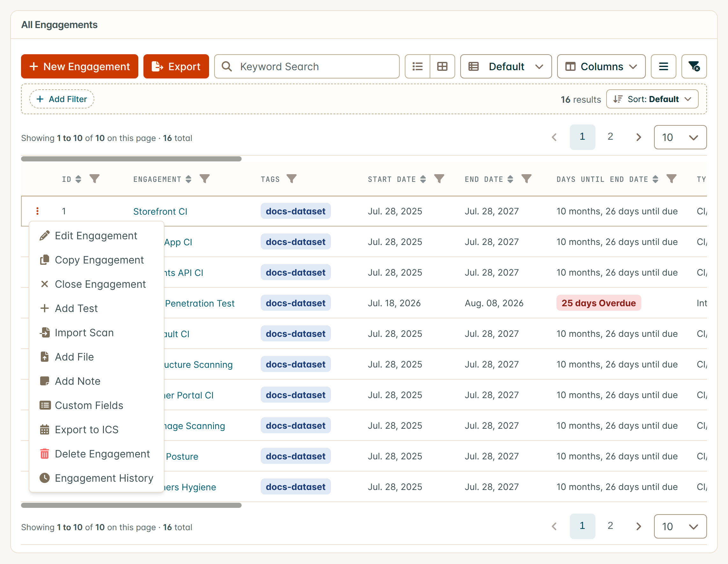The image size is (728, 564).
Task: Open Engagement History from menu
Action: click(x=96, y=478)
